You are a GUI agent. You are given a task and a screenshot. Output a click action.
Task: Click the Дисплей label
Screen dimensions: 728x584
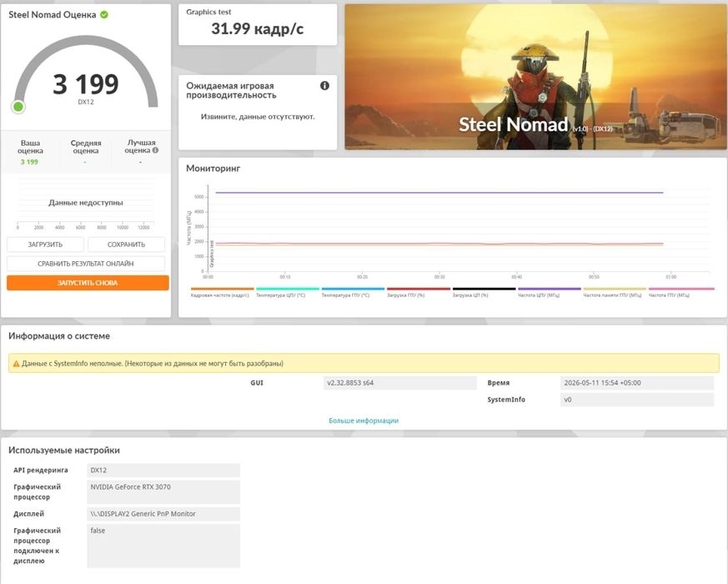[x=29, y=514]
